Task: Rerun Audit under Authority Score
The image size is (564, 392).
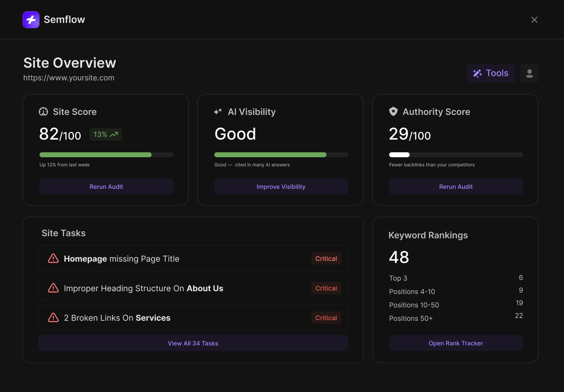Action: click(x=456, y=186)
